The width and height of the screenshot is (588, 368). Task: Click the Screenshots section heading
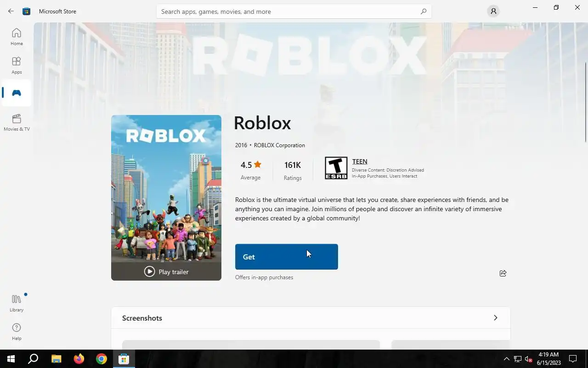tap(142, 318)
